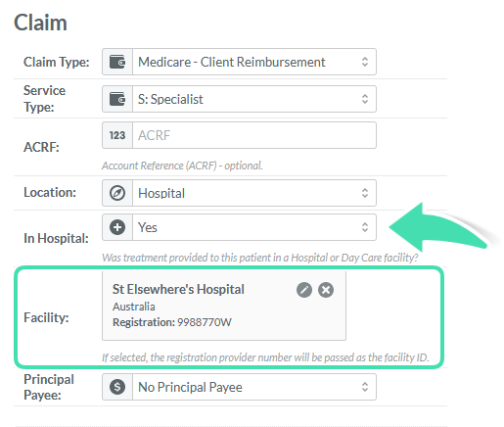
Task: Open the No Principal Payee dropdown
Action: coord(254,387)
